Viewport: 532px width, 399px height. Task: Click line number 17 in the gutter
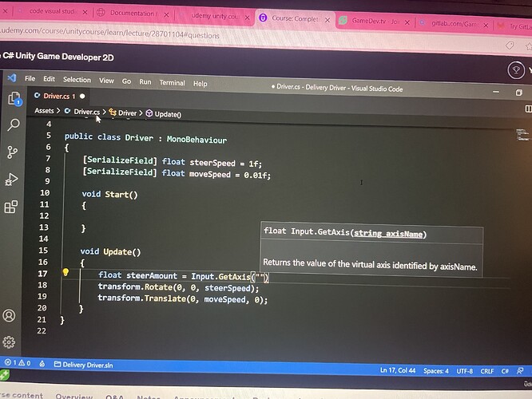(x=43, y=273)
